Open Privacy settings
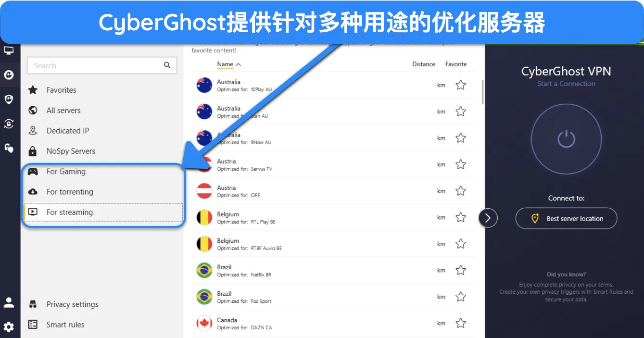 pos(72,304)
